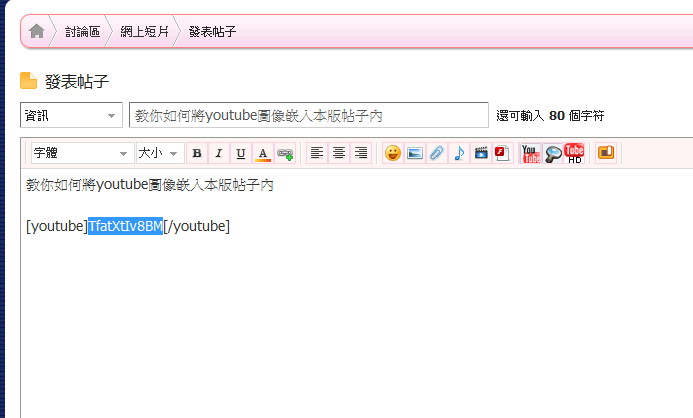The width and height of the screenshot is (693, 418).
Task: Open the smiley emoticon picker
Action: pyautogui.click(x=393, y=153)
